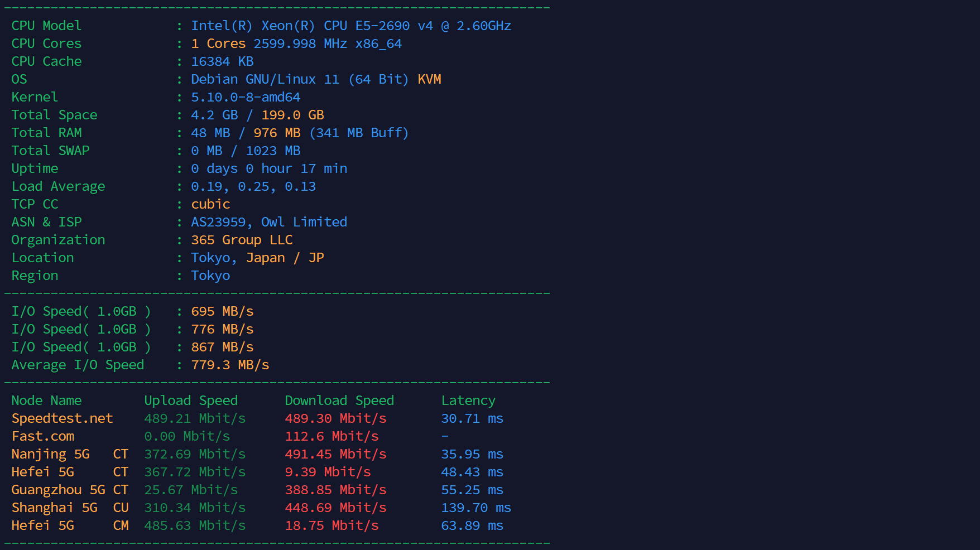Click the Load Average label
This screenshot has width=980, height=550.
[58, 186]
